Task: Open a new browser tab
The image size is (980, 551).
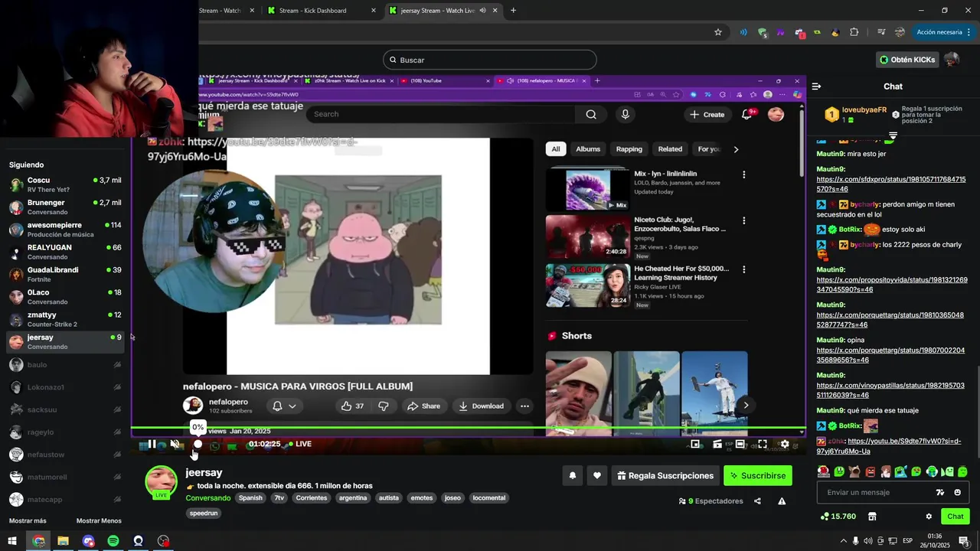Action: 513,11
